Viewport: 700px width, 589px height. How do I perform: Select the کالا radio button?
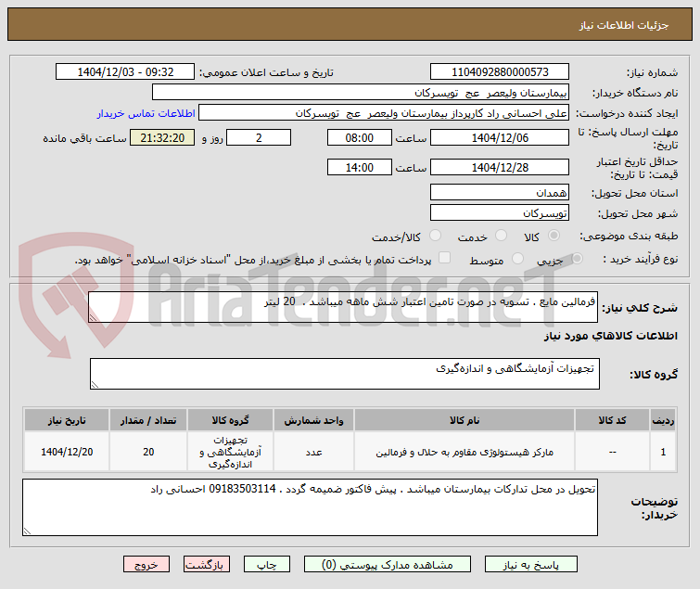coord(554,236)
